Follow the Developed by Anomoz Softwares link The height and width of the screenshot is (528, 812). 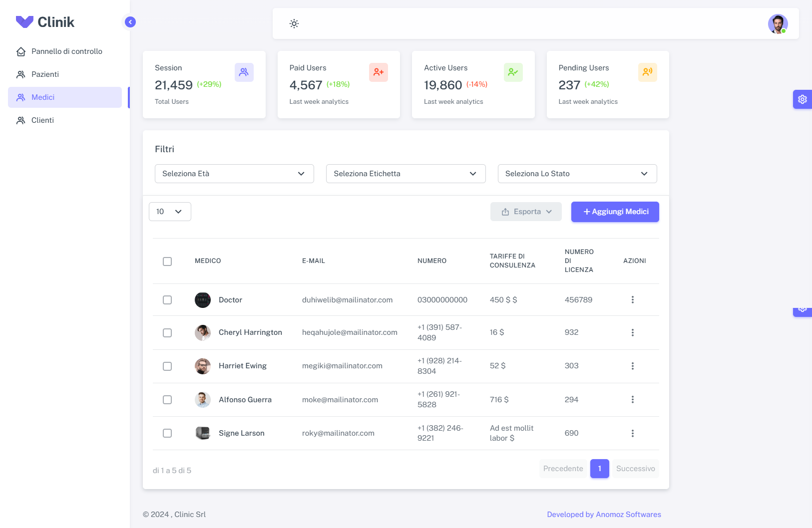tap(604, 515)
